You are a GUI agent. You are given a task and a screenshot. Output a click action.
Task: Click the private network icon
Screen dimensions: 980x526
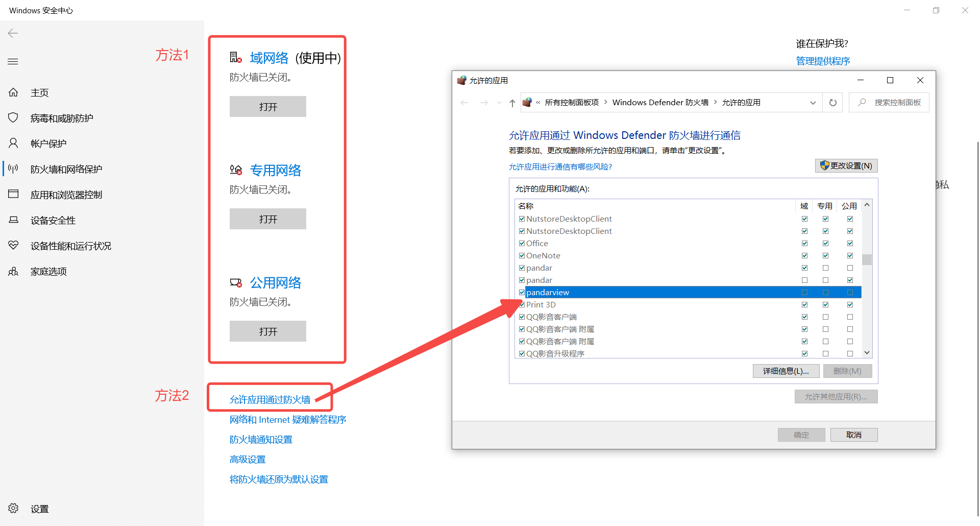[x=236, y=170]
